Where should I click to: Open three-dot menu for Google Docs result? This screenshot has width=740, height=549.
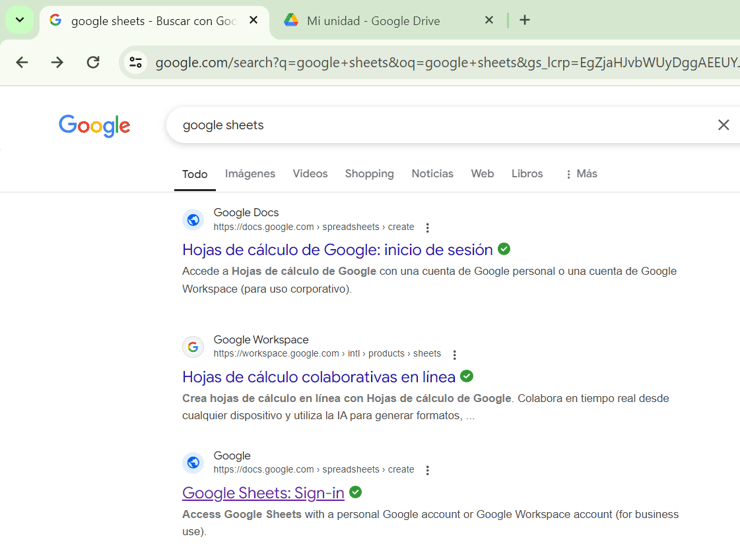(428, 228)
